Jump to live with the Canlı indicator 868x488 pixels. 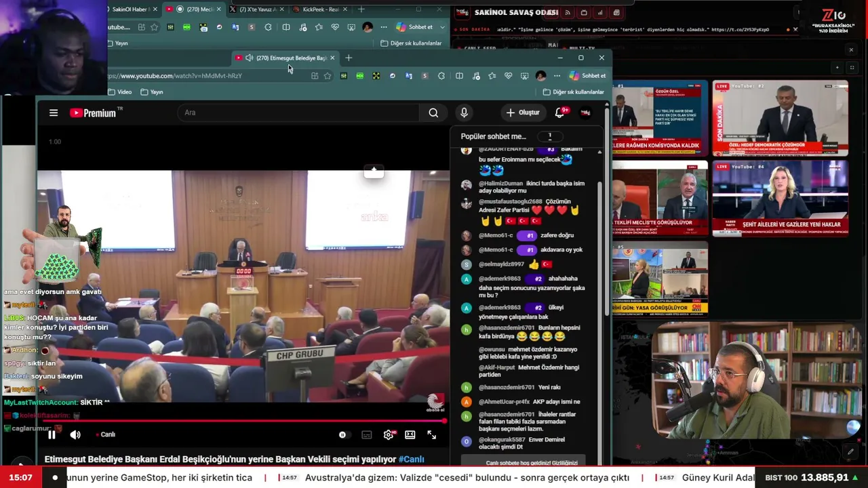click(106, 434)
